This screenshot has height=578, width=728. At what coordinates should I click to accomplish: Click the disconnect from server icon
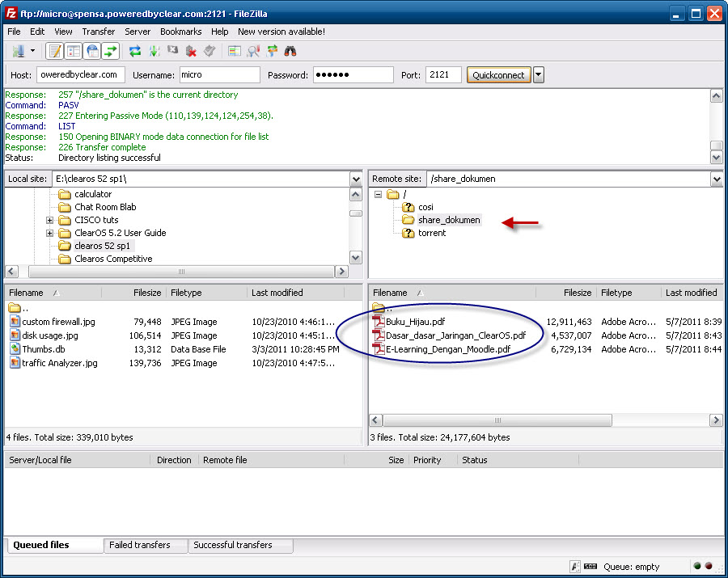191,51
